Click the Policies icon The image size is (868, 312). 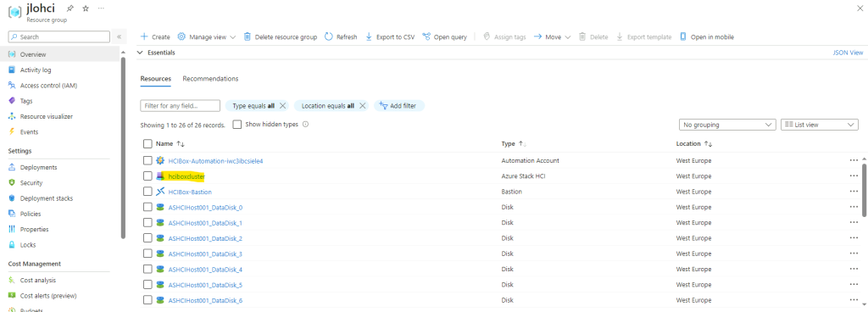tap(12, 214)
